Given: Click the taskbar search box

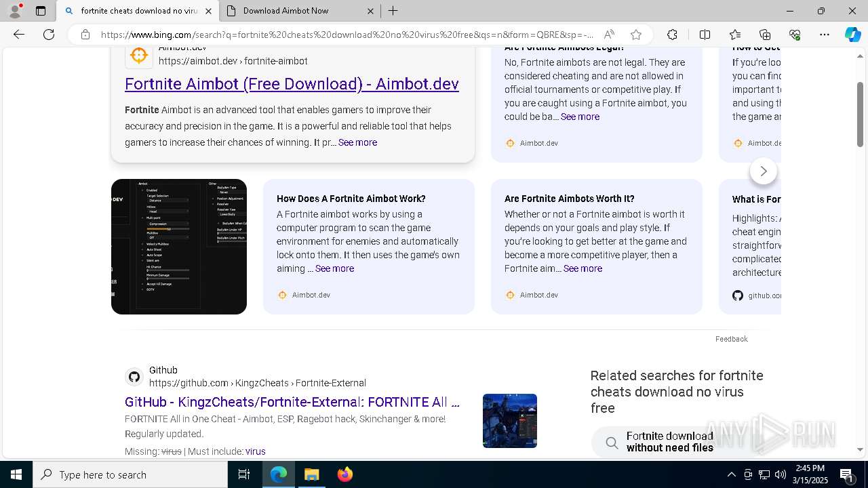Looking at the screenshot, I should click(130, 474).
